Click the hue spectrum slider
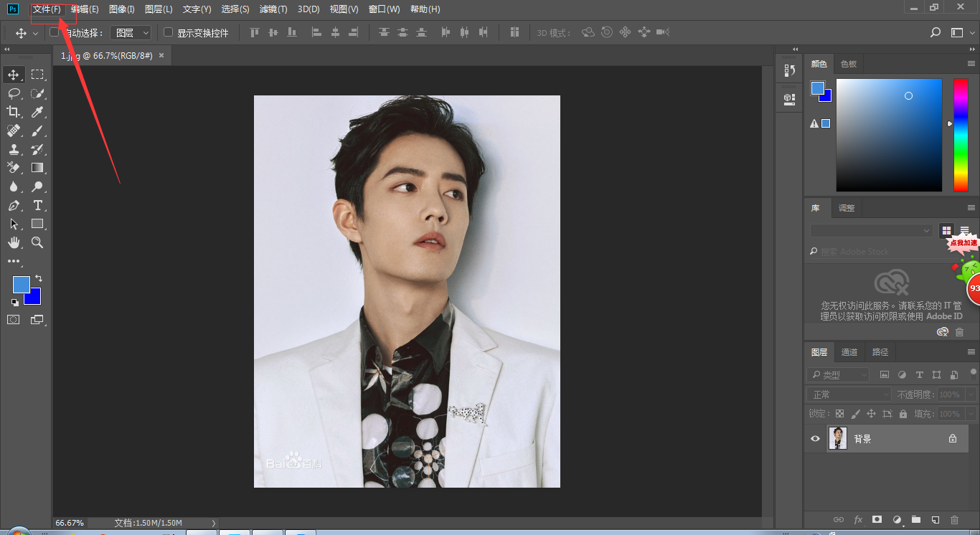 click(x=961, y=135)
